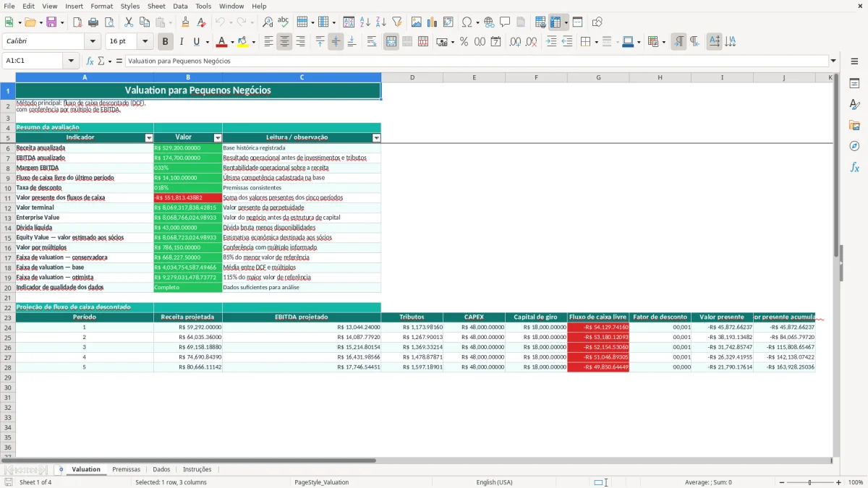The height and width of the screenshot is (488, 868).
Task: Click zoom out minus button
Action: point(781,482)
